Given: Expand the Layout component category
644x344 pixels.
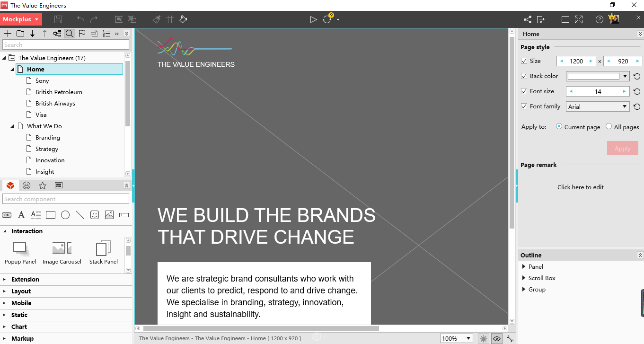Looking at the screenshot, I should click(21, 291).
